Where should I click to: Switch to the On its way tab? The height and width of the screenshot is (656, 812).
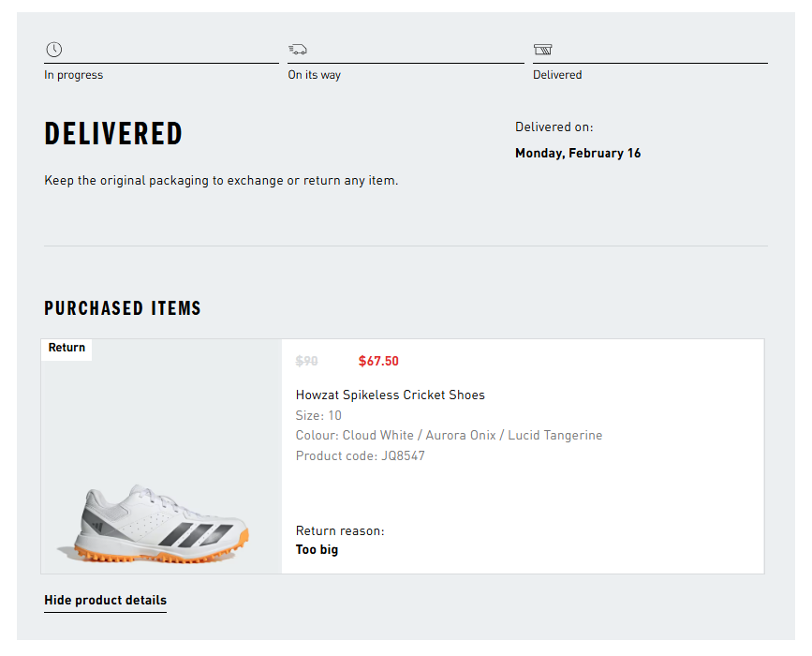coord(314,74)
